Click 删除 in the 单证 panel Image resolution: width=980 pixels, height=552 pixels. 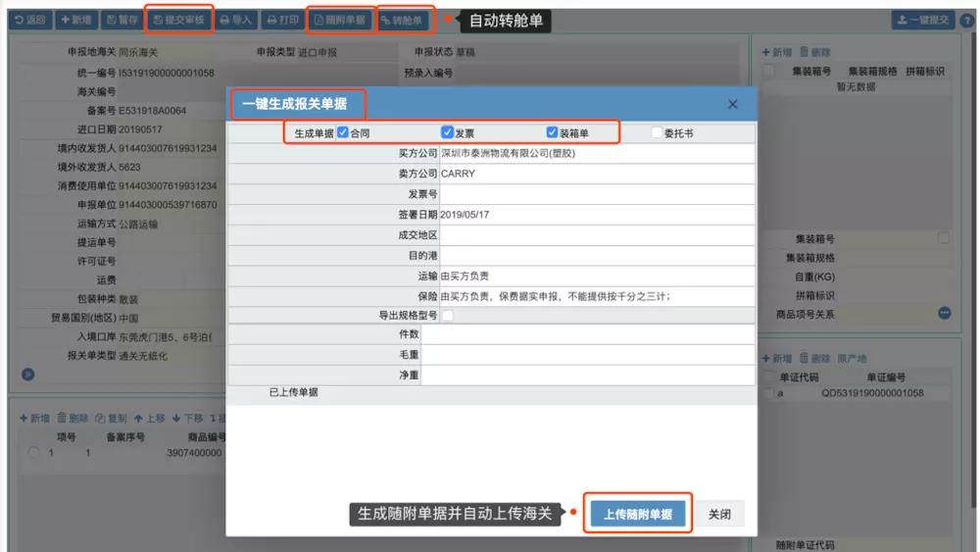(x=815, y=359)
